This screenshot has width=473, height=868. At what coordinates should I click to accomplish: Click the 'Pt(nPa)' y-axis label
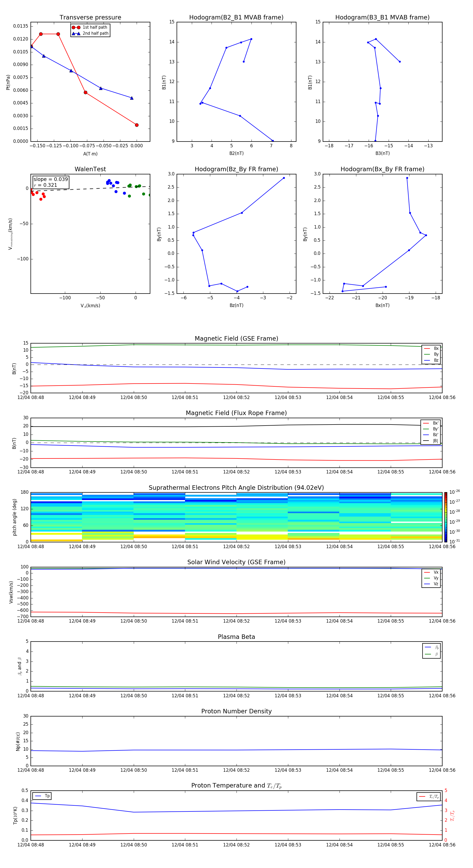point(8,82)
